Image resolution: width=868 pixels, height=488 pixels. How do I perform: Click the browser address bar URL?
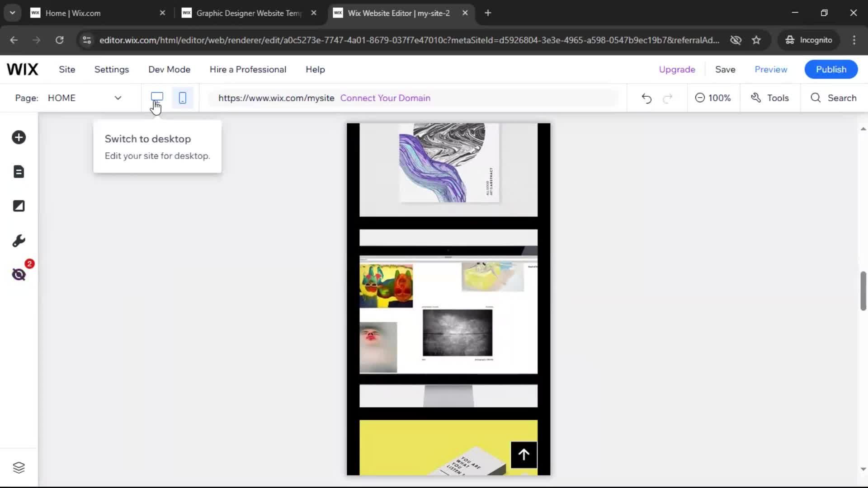(x=409, y=40)
